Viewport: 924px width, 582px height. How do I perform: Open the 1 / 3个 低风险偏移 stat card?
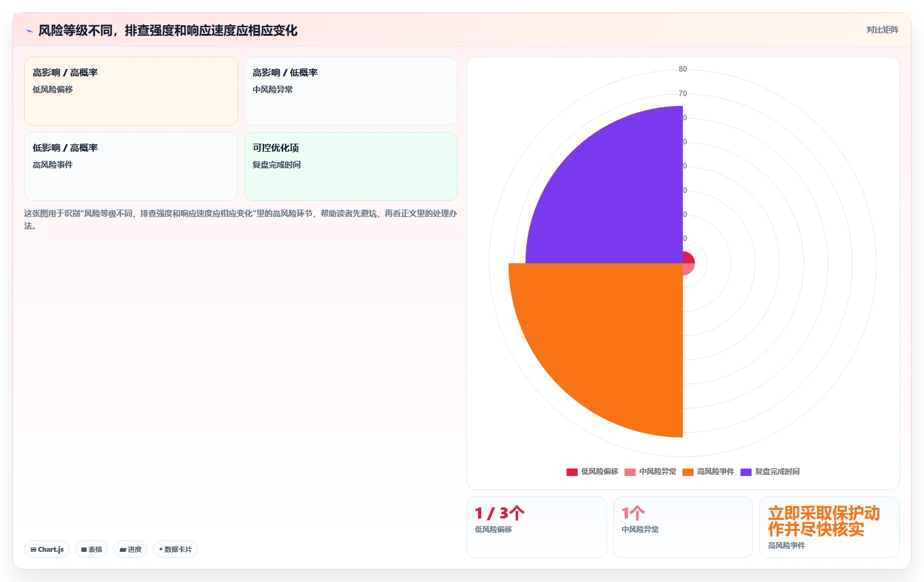(x=537, y=527)
